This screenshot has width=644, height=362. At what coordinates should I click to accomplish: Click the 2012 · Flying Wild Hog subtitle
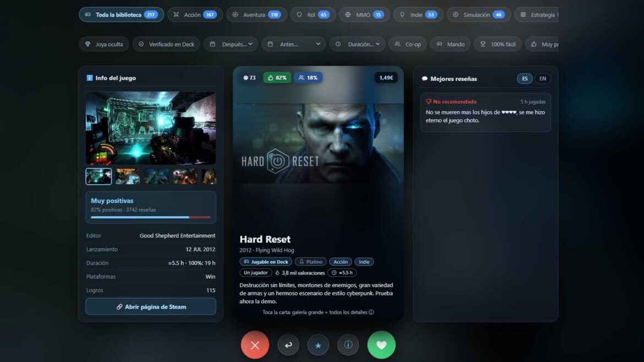coord(267,250)
